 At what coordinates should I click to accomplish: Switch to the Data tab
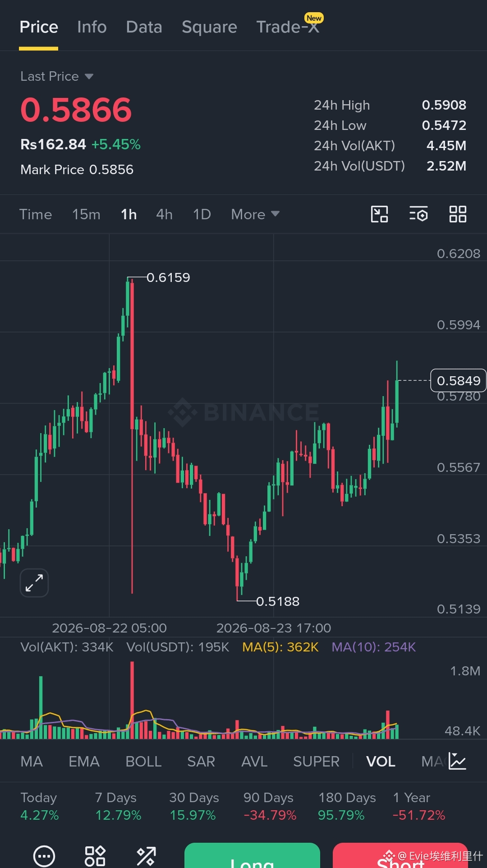(144, 27)
